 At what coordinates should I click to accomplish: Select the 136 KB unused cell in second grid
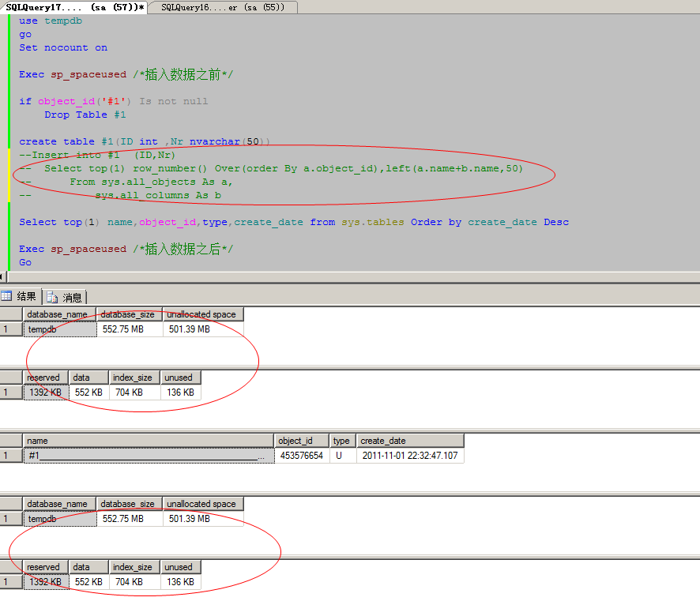181,393
